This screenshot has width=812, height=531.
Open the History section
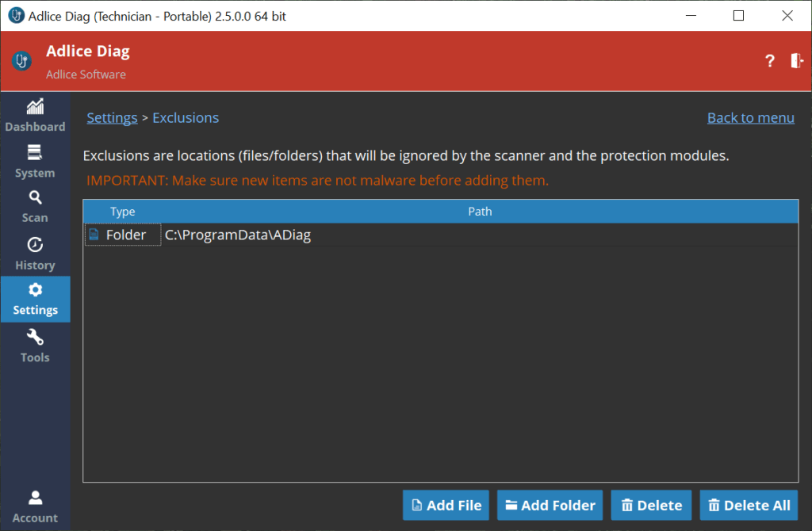(x=35, y=254)
